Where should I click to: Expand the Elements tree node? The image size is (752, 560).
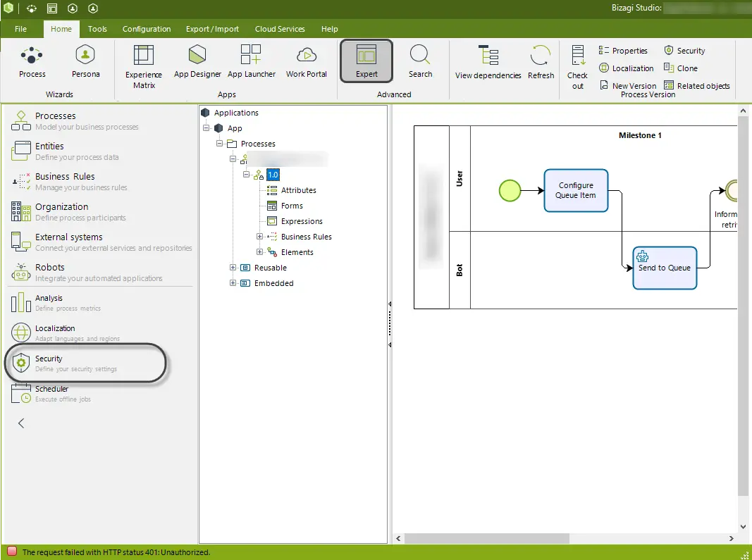259,251
